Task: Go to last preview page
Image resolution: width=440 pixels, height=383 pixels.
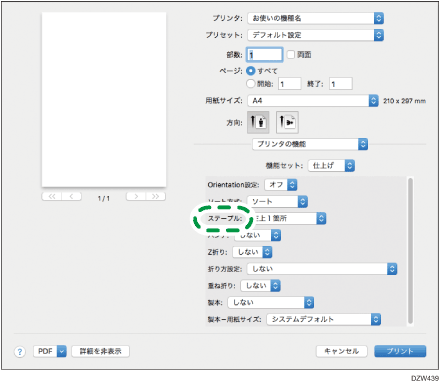Action: click(155, 196)
